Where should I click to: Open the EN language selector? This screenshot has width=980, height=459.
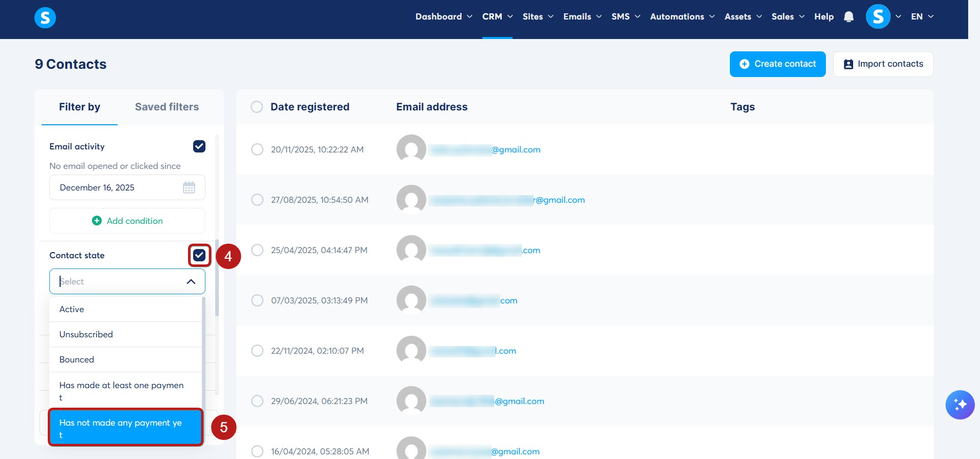922,16
